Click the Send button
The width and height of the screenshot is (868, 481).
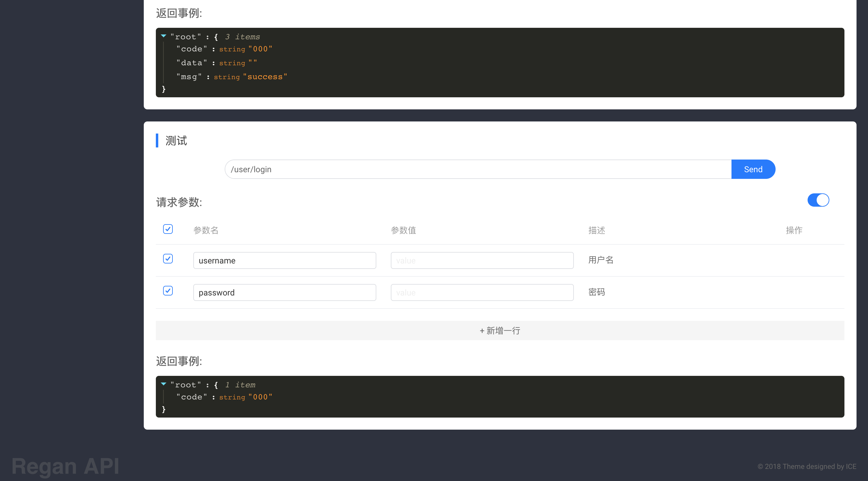[x=753, y=169]
